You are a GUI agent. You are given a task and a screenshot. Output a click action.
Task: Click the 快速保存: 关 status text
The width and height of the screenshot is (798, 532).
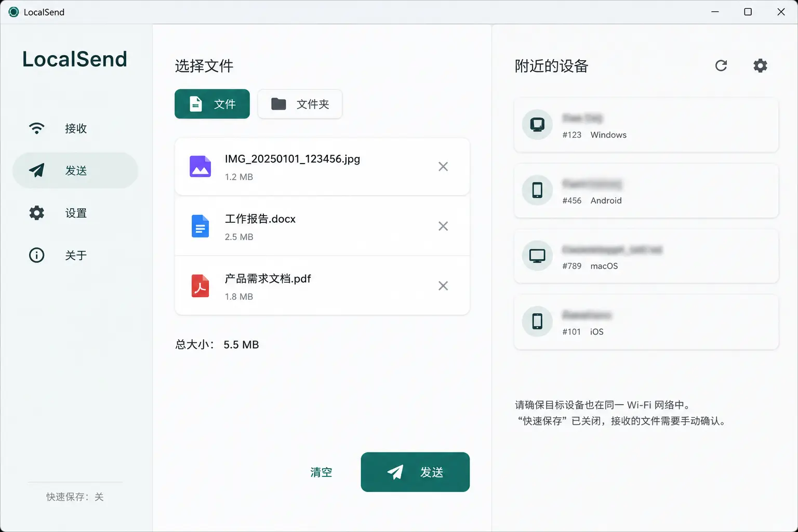click(x=75, y=497)
